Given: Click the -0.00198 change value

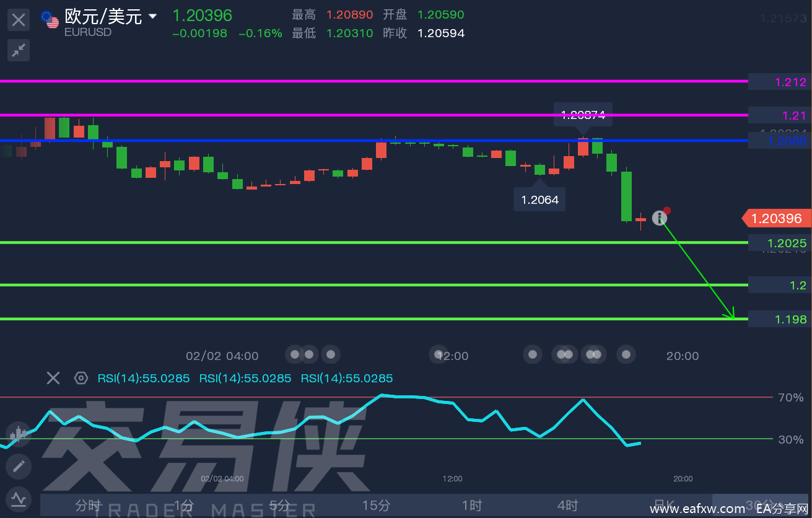Looking at the screenshot, I should coord(199,33).
